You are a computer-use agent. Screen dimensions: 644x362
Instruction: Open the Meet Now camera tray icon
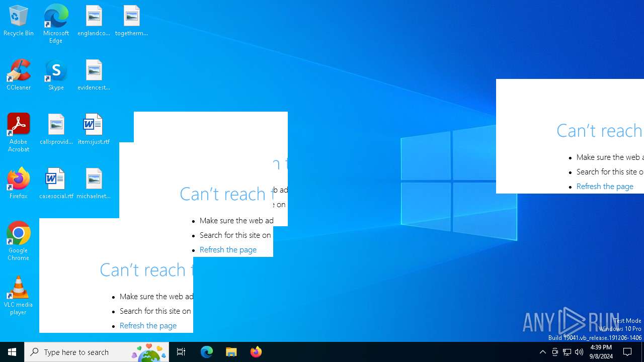[555, 352]
